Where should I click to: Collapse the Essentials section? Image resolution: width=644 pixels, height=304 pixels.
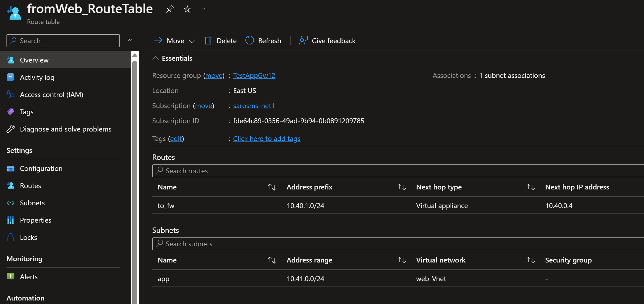155,58
